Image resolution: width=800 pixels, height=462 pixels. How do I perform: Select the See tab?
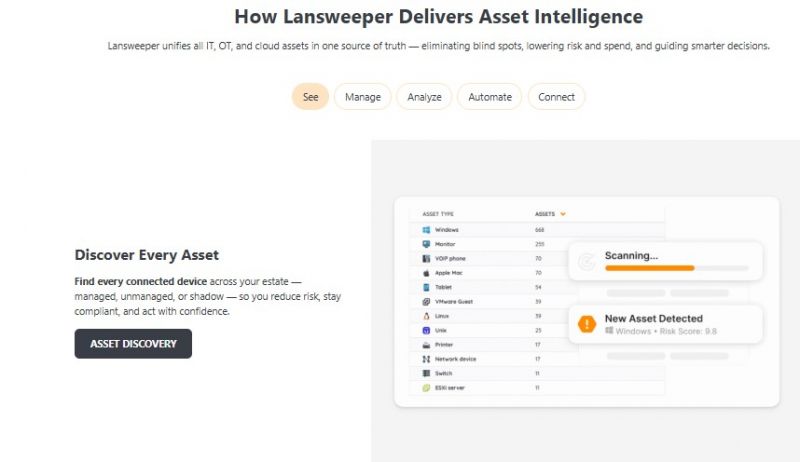[x=310, y=96]
